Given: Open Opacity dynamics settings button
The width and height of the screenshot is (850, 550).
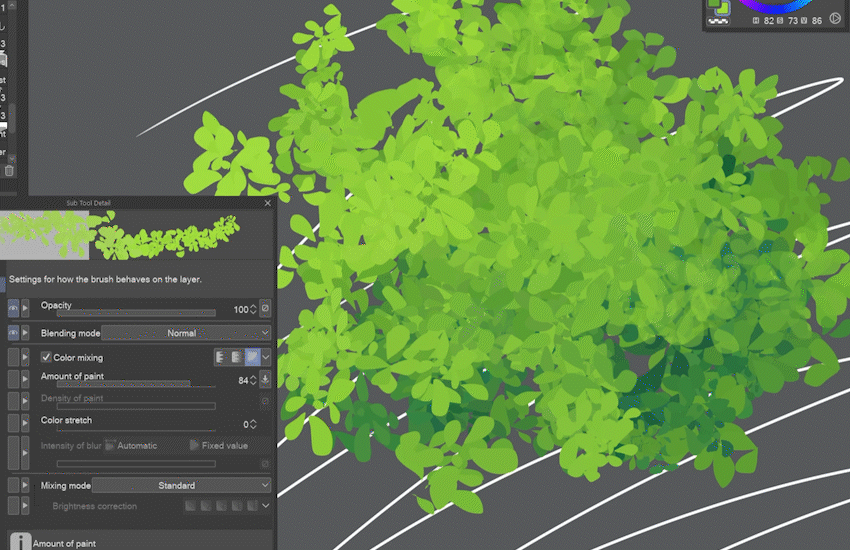Looking at the screenshot, I should (x=265, y=308).
